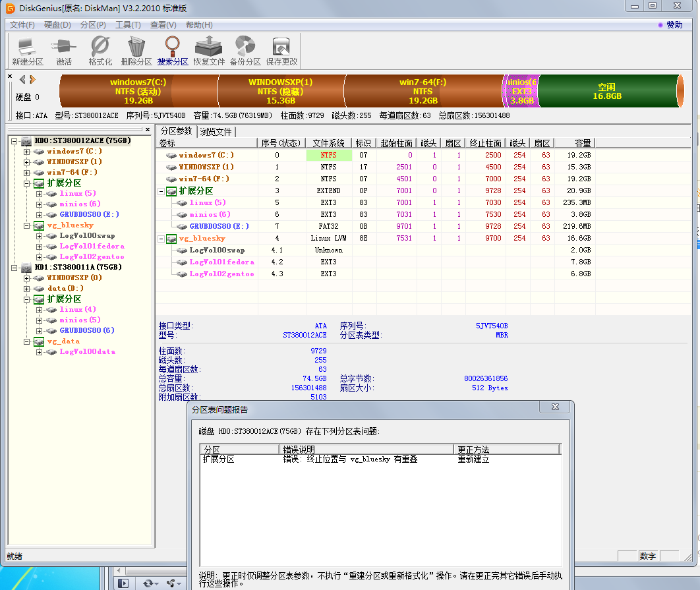
Task: Click the 格式化 toolbar icon
Action: [100, 51]
